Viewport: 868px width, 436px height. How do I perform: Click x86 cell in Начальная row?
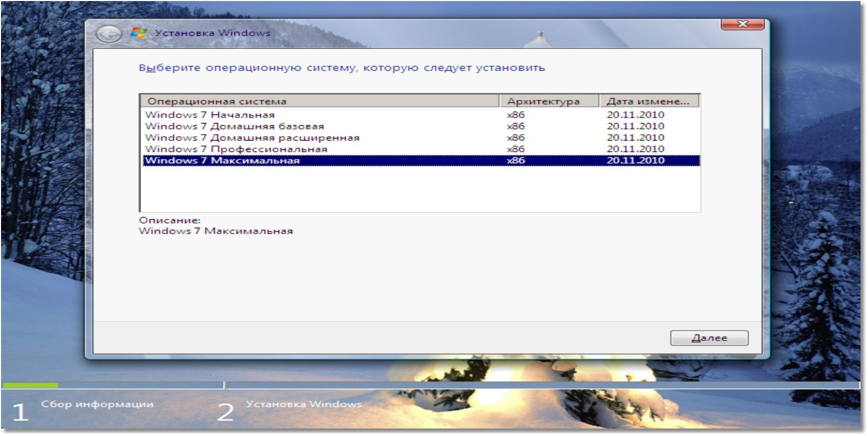click(x=516, y=114)
